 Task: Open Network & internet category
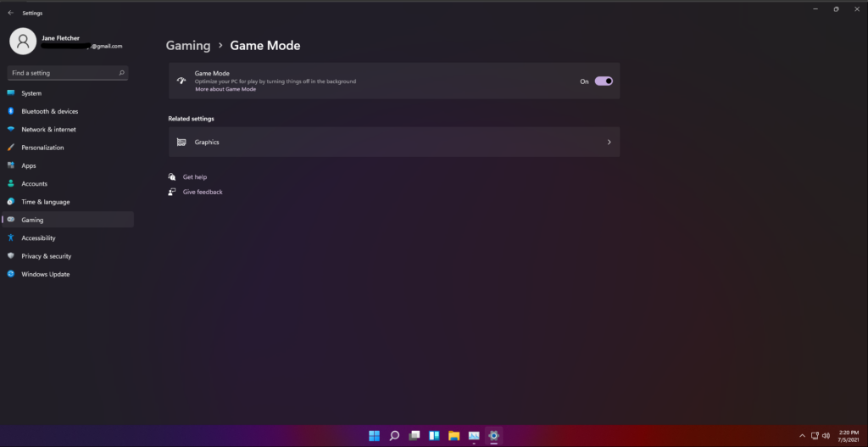68,130
